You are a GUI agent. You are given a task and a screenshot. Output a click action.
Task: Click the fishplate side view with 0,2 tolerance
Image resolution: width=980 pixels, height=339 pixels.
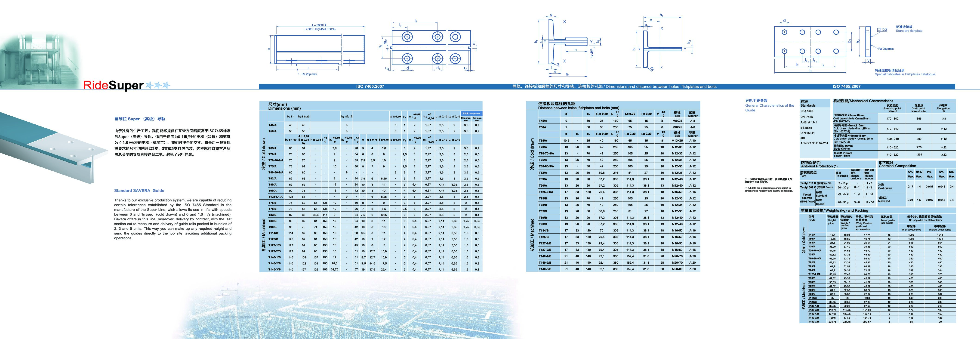(868, 42)
